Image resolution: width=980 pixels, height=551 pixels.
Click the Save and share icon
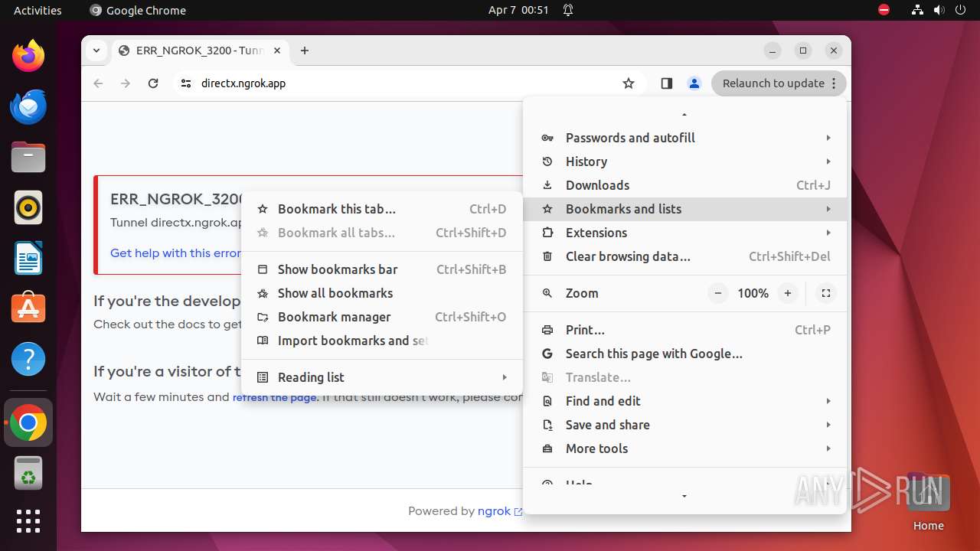click(547, 425)
